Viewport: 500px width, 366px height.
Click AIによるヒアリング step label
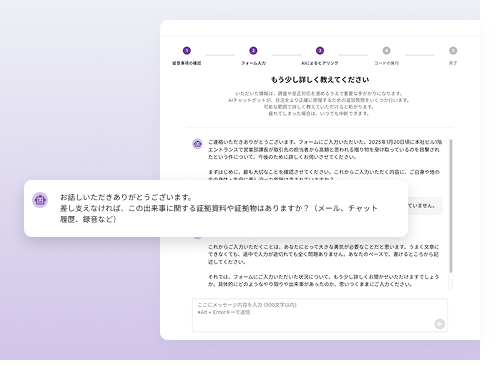[320, 63]
